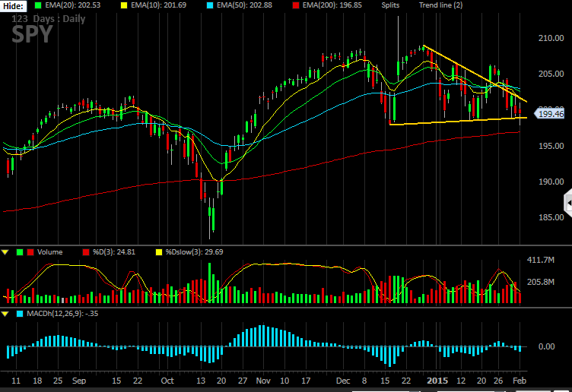
Task: Click the Dec date axis label
Action: pyautogui.click(x=343, y=381)
